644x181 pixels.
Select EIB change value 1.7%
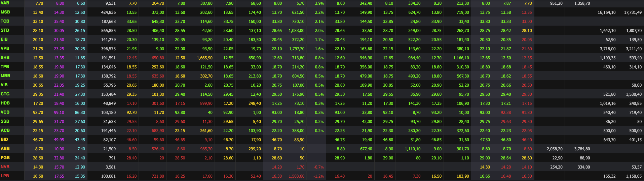[x=319, y=40]
